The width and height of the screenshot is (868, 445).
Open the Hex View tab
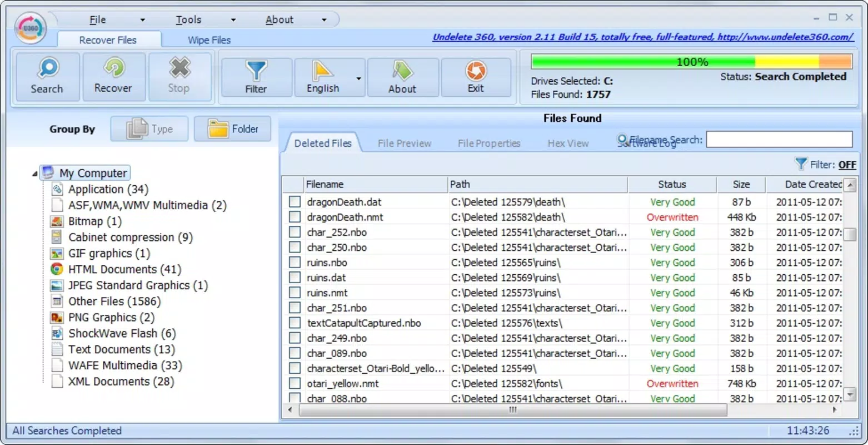tap(568, 144)
